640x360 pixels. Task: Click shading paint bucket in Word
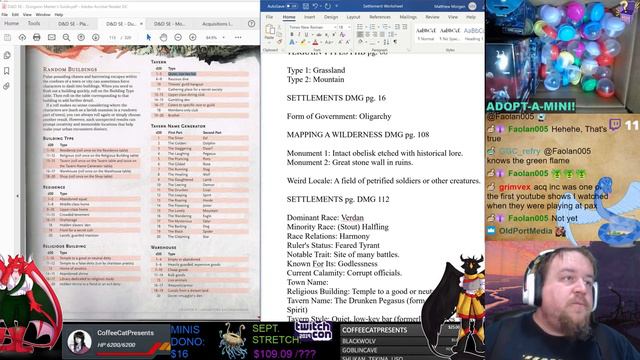(360, 42)
